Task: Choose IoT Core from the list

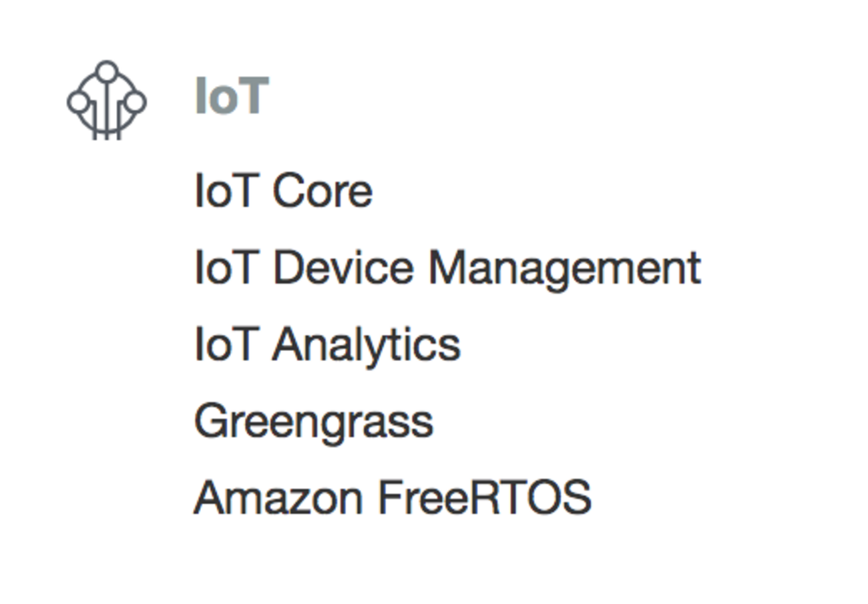Action: click(x=283, y=191)
